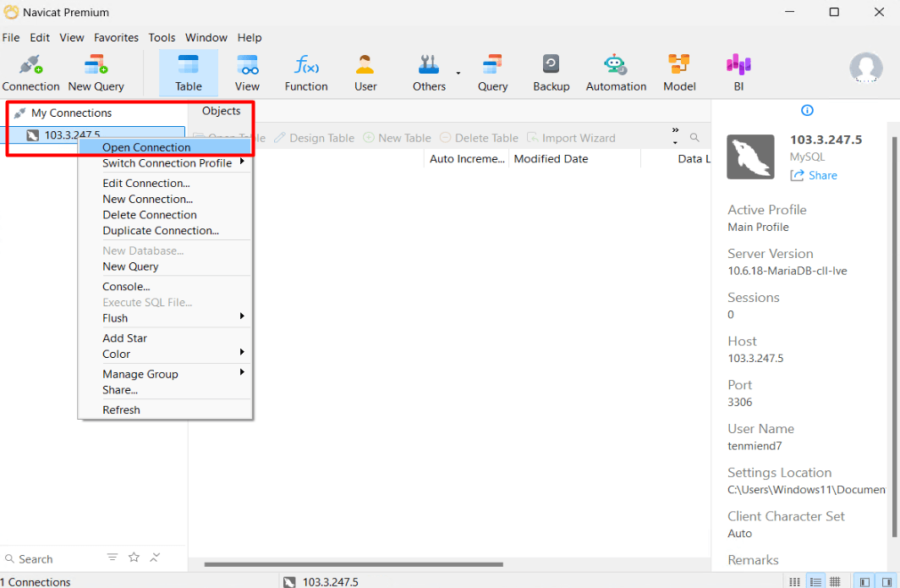Click the Connection toolbar icon

31,73
